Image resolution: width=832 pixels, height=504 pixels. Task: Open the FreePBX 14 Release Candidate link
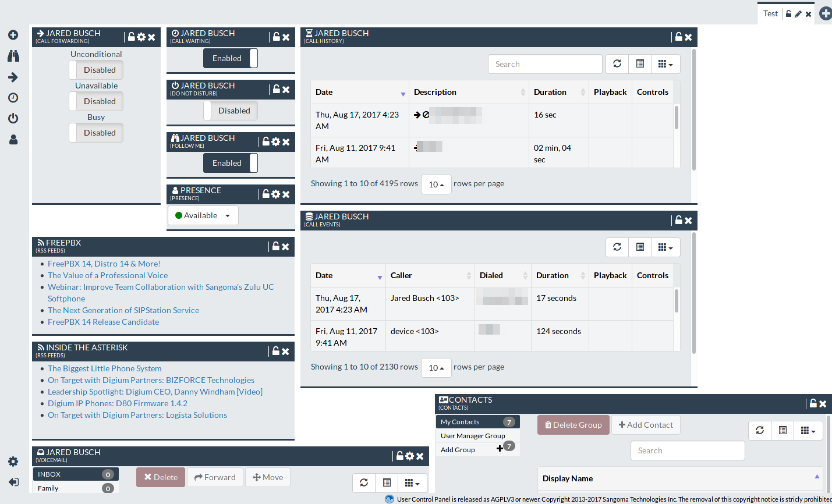coord(103,321)
